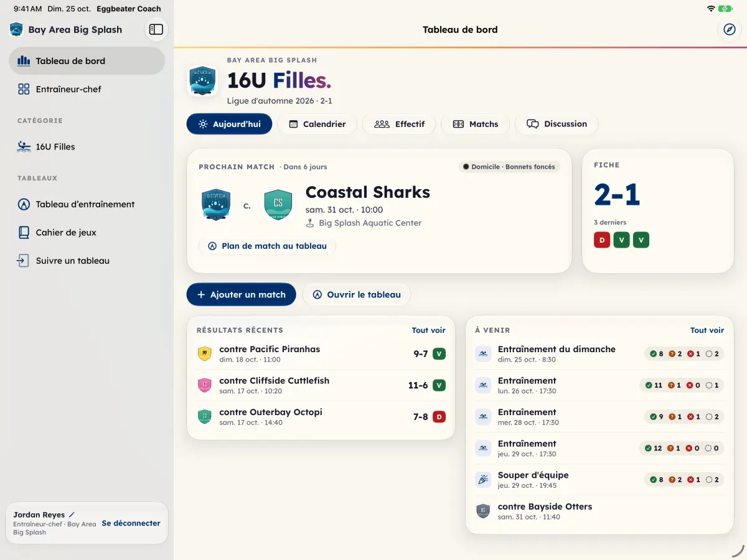Screen dimensions: 747x560
Task: Click Se déconnecter link
Action: click(131, 523)
